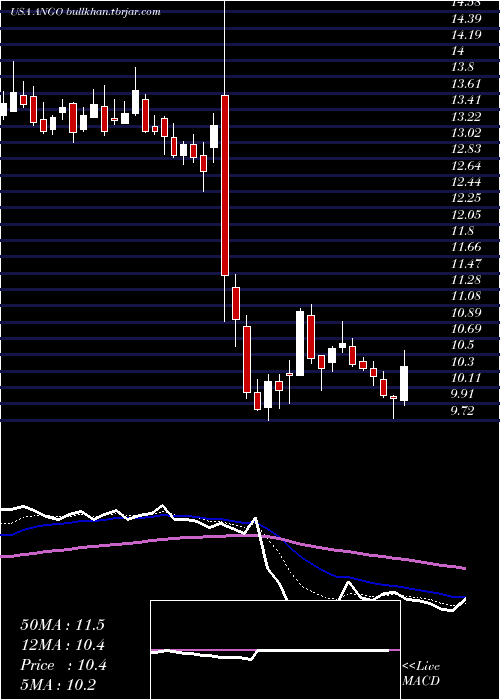
Task: Click the 10.3 price axis label
Action: pyautogui.click(x=464, y=362)
